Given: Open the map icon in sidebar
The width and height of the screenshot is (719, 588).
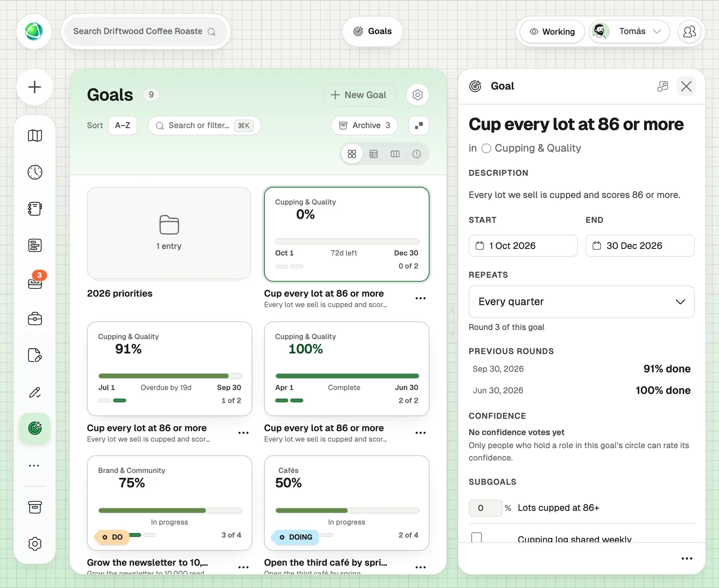Looking at the screenshot, I should tap(35, 136).
